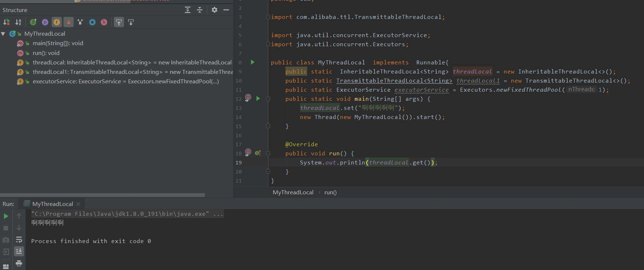Click the Runnable interface name on line 8
Viewport: 644px width, 270px height.
point(431,63)
